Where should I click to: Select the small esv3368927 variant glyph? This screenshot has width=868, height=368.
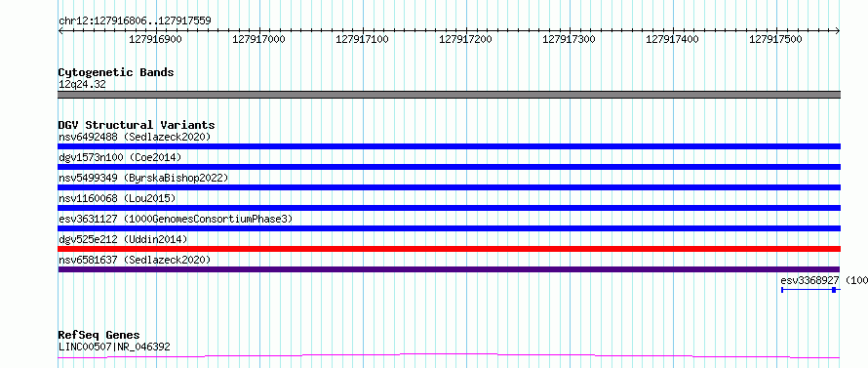pos(810,290)
